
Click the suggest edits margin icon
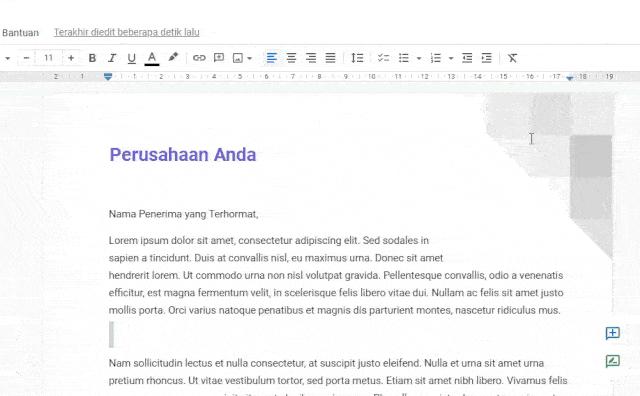coord(612,361)
